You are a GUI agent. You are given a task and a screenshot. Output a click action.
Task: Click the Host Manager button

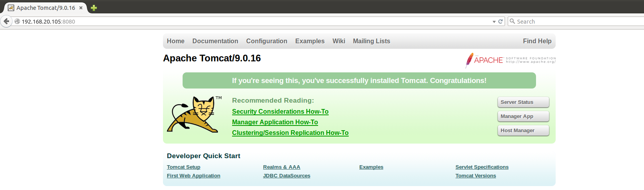tap(523, 131)
